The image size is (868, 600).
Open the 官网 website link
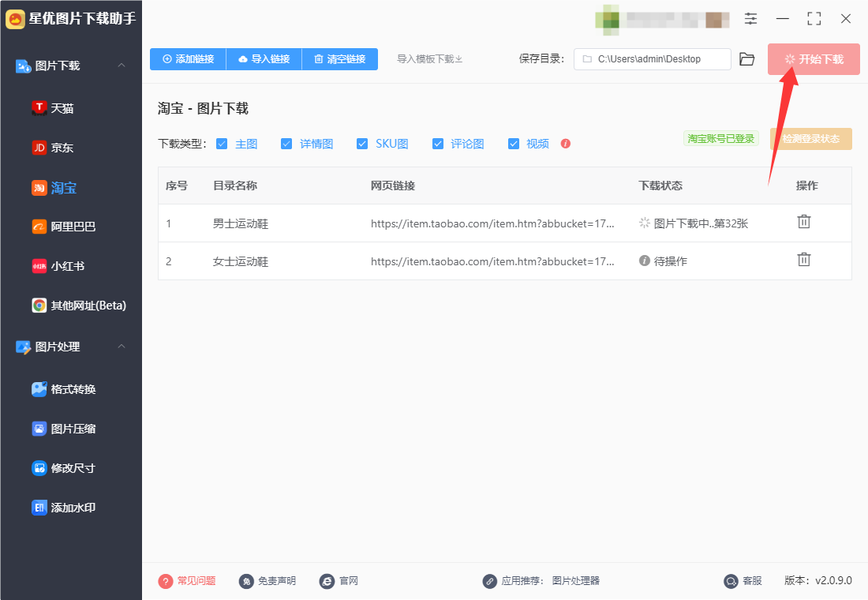tap(339, 580)
